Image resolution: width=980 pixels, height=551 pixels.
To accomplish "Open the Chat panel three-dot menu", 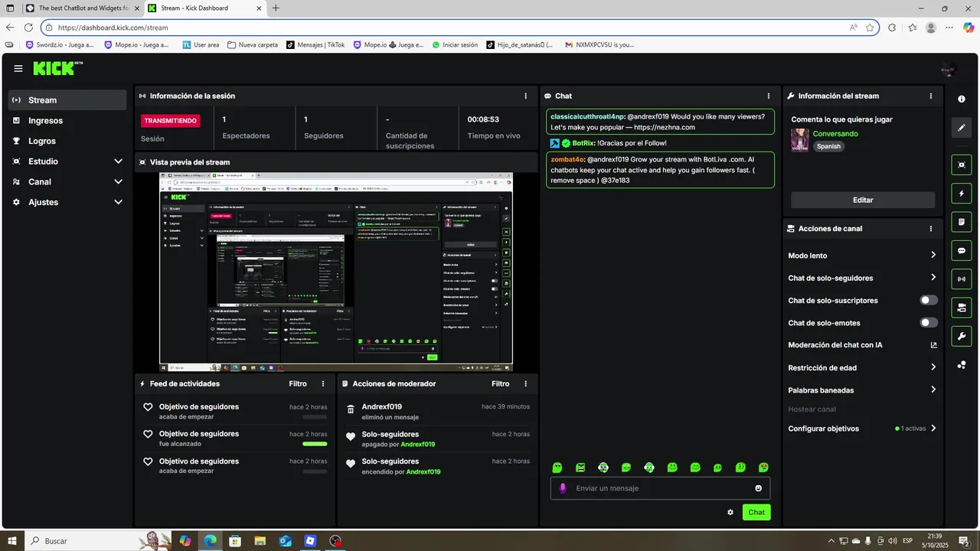I will click(x=769, y=96).
